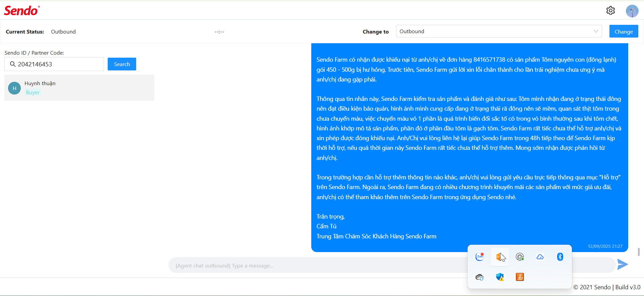Click the Sendo logo

click(22, 11)
